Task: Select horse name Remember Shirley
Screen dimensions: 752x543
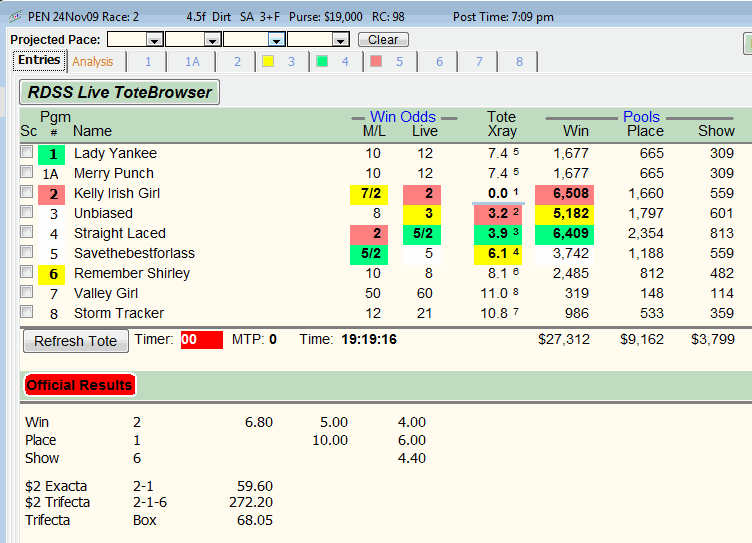Action: pyautogui.click(x=132, y=273)
